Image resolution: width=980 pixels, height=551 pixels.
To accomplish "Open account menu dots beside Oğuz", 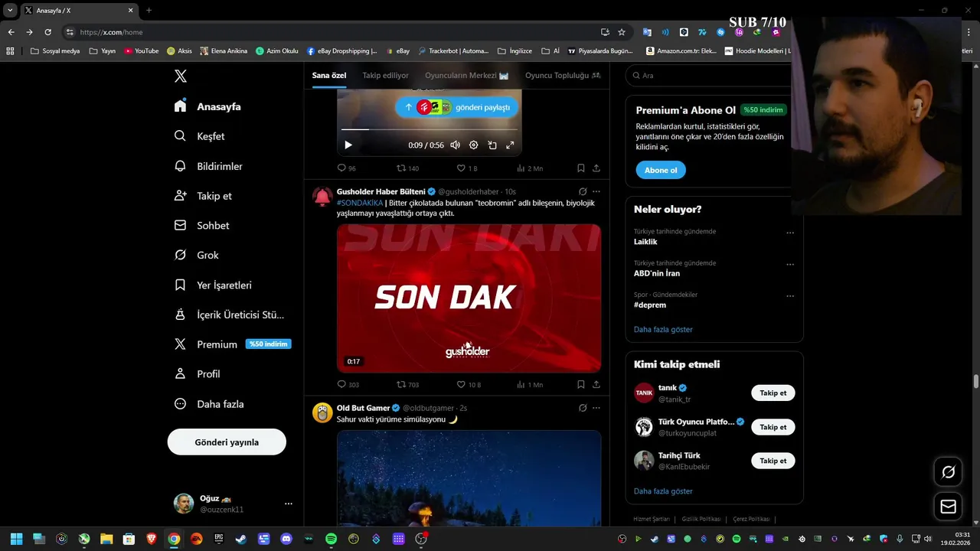I will (289, 504).
